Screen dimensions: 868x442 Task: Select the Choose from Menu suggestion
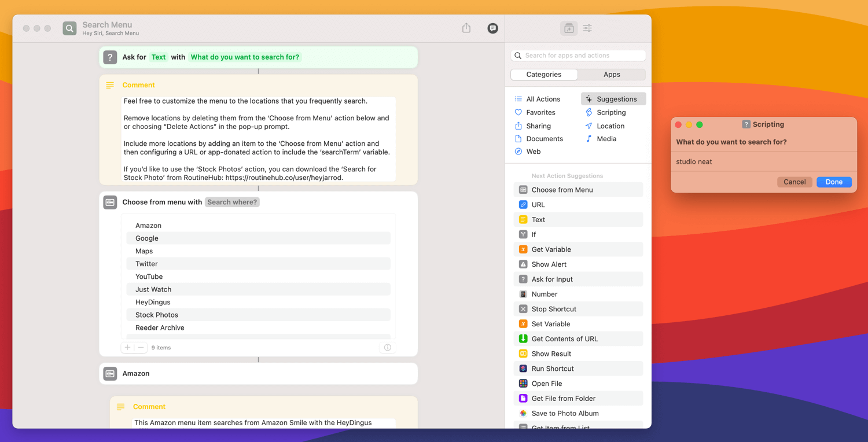578,190
